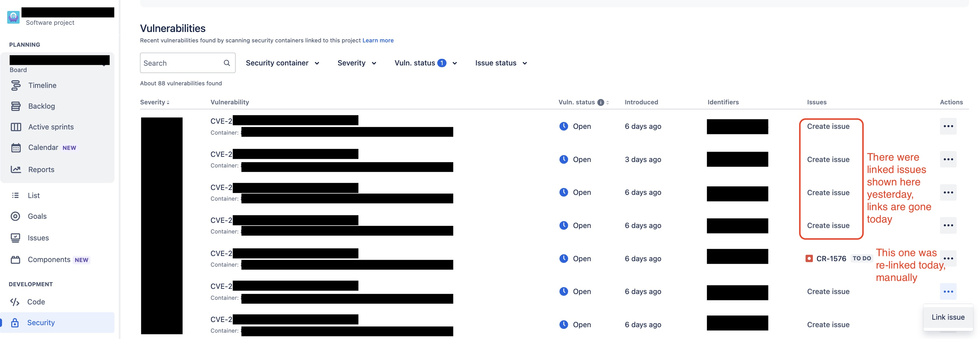The width and height of the screenshot is (980, 339).
Task: Open the Components icon in sidebar
Action: tap(15, 259)
